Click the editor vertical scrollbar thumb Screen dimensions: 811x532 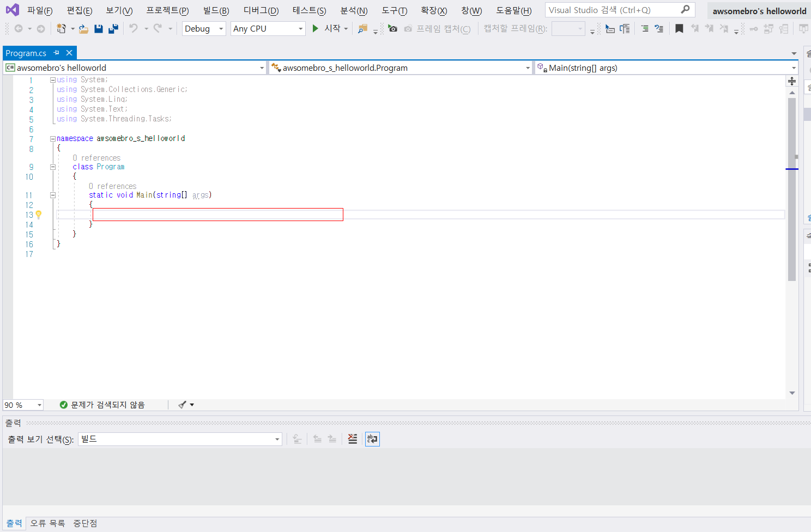[x=792, y=189]
